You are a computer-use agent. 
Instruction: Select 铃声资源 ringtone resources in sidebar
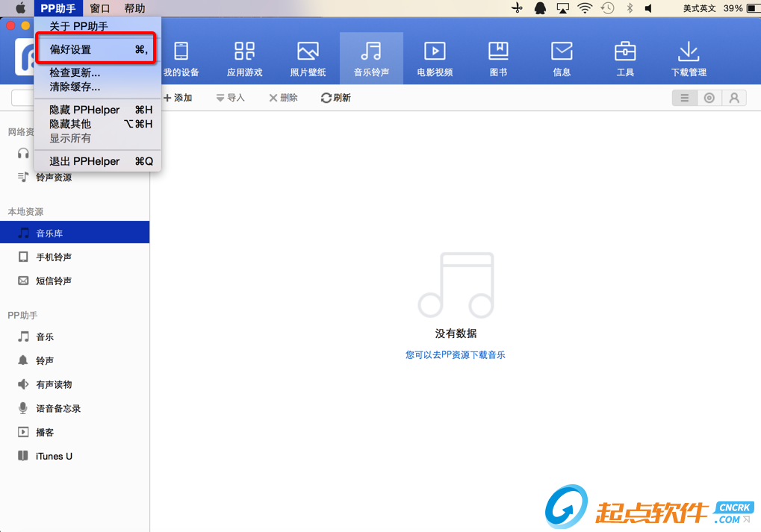[x=75, y=178]
